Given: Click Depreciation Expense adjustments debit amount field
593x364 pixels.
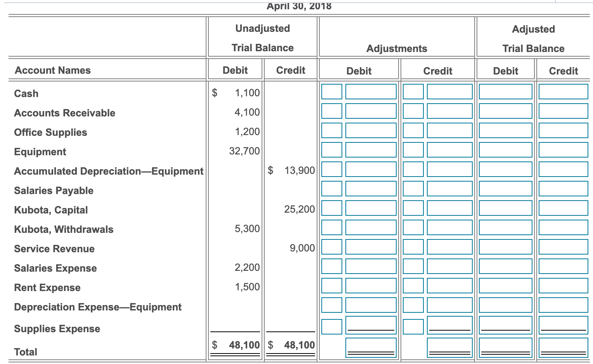Looking at the screenshot, I should pos(371,305).
